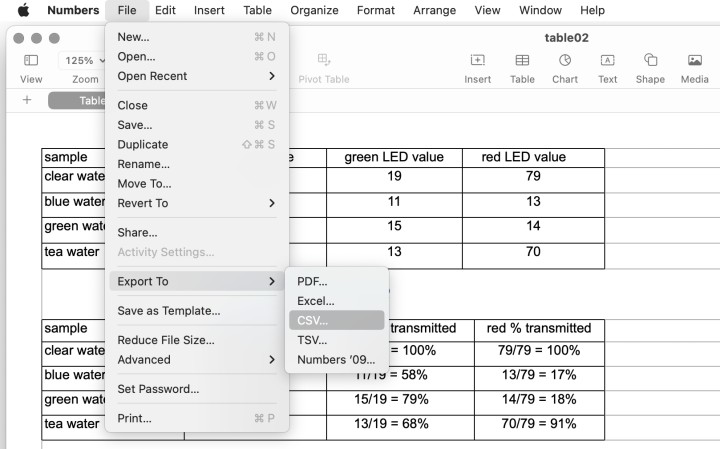Screen dimensions: 720x449
Task: Choose Close from File menu
Action: 197,105
